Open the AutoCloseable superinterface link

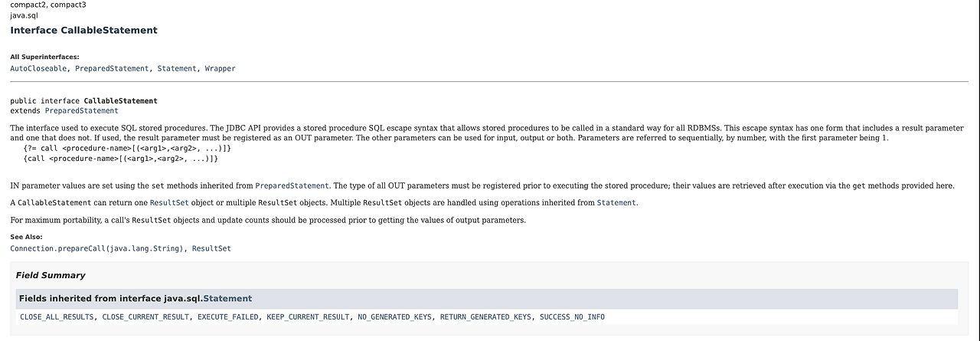38,69
